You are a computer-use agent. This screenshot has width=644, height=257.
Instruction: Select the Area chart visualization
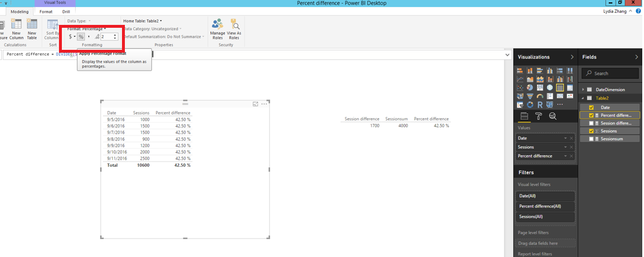click(530, 79)
